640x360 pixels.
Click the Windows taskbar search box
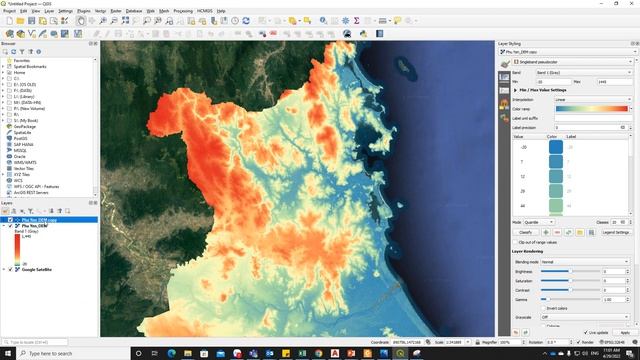pos(73,353)
